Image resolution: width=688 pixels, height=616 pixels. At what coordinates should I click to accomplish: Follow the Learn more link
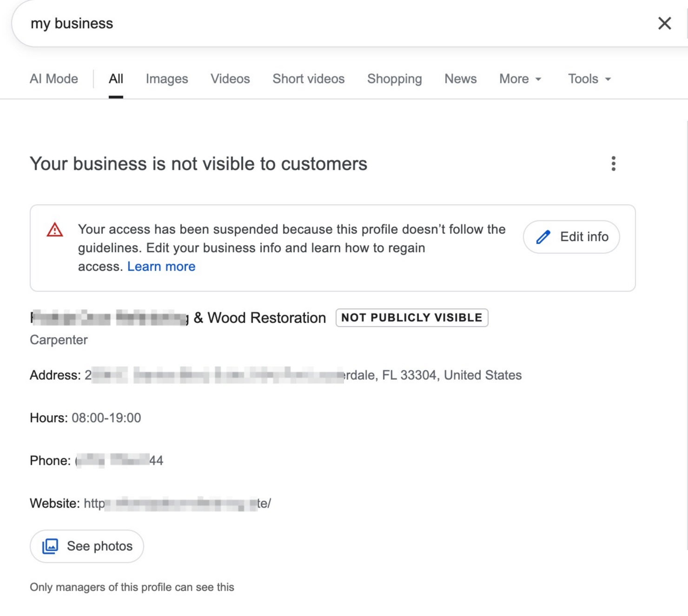(x=161, y=267)
